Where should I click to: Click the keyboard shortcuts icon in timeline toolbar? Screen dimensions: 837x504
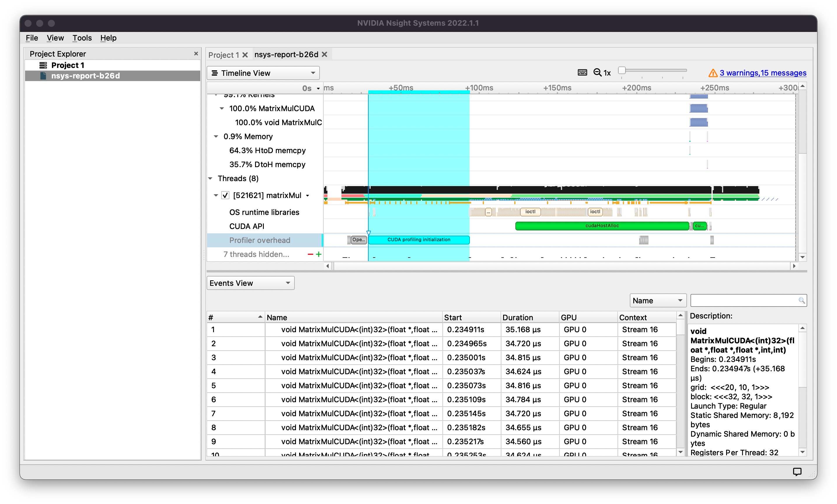(x=582, y=73)
